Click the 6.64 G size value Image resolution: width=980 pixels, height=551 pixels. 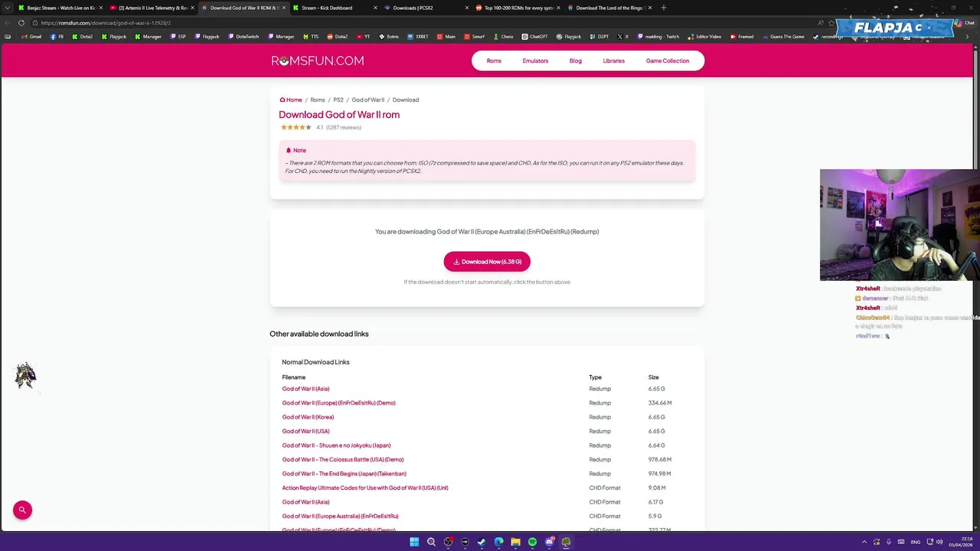point(656,445)
